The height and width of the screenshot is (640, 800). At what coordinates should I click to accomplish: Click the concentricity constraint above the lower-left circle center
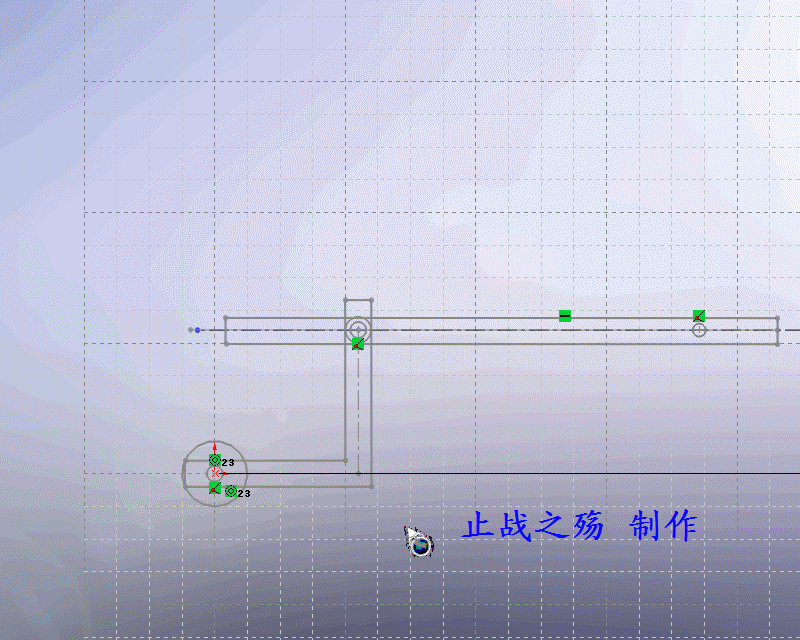[x=215, y=460]
